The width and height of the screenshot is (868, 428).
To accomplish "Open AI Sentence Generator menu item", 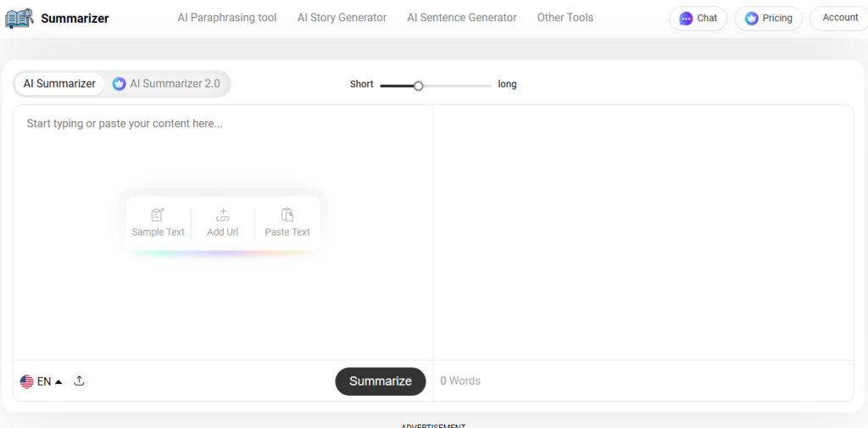I will (462, 18).
